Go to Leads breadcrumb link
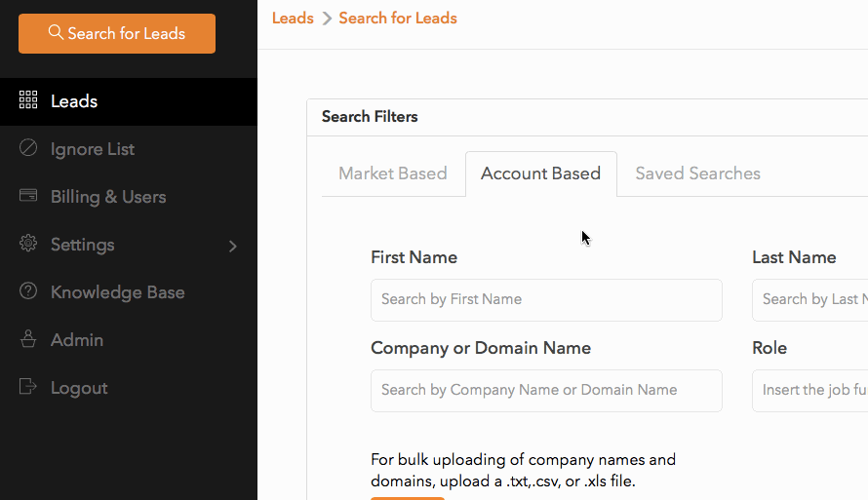This screenshot has width=868, height=500. [293, 19]
